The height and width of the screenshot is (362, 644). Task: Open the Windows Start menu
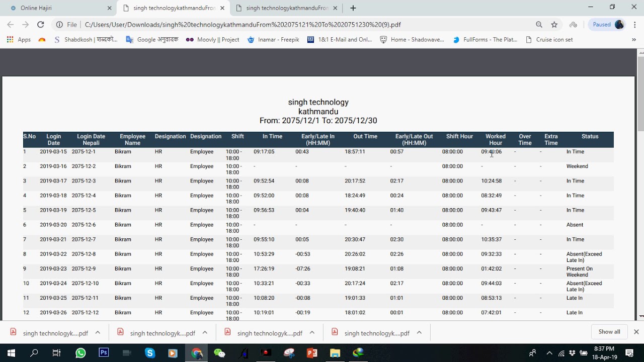tap(11, 353)
